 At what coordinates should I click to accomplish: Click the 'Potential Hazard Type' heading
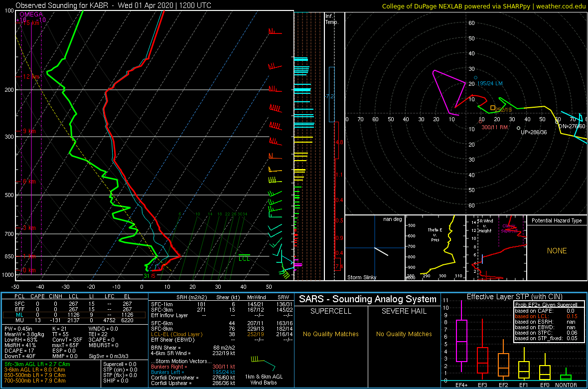557,221
